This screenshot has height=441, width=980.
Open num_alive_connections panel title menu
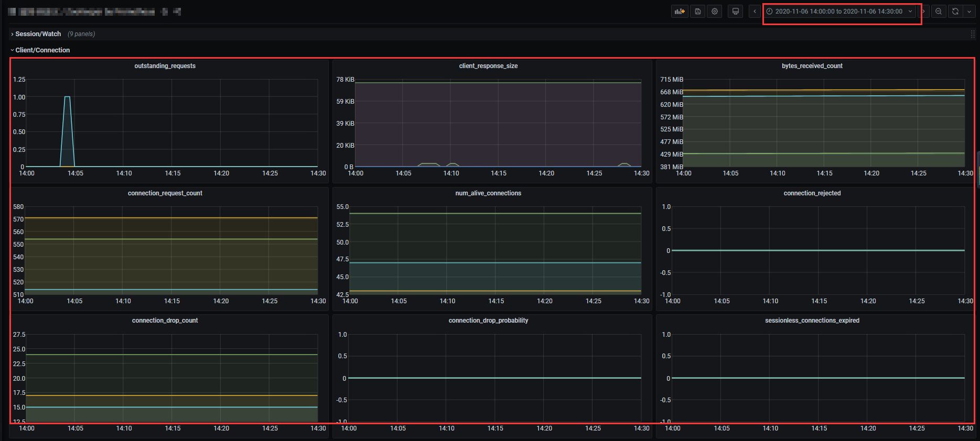pos(488,193)
